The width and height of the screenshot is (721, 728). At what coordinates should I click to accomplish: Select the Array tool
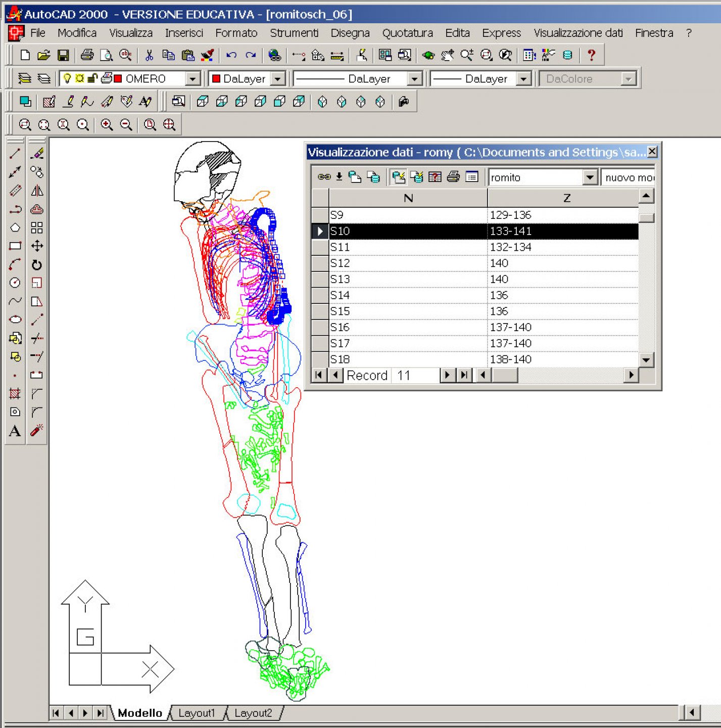(37, 227)
